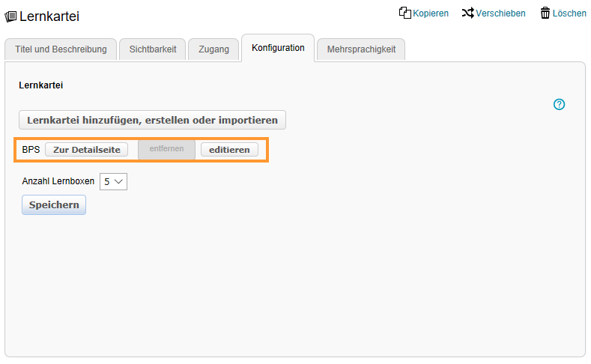591x364 pixels.
Task: Switch to Titel und Beschreibung tab
Action: pyautogui.click(x=61, y=49)
